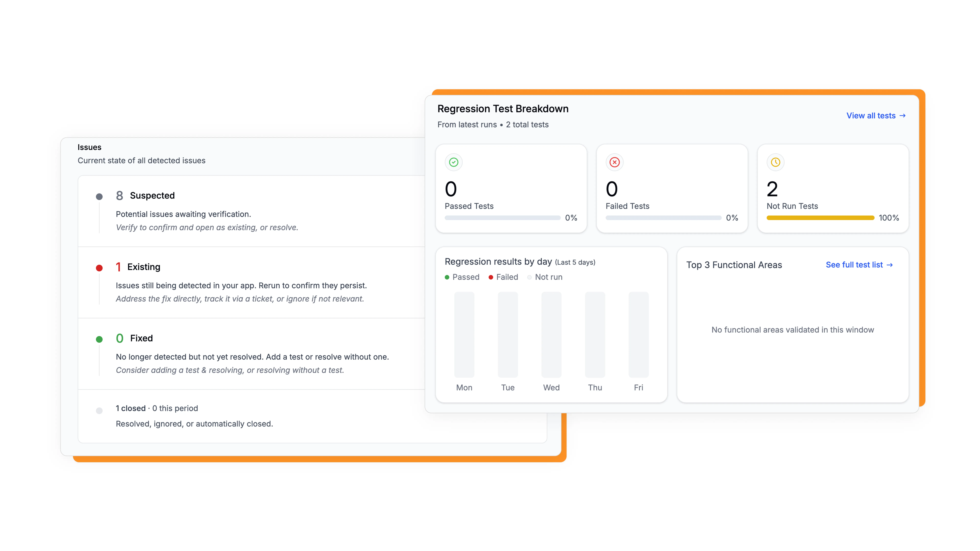The height and width of the screenshot is (551, 980).
Task: Click the yellow clock Not Run icon
Action: 775,162
